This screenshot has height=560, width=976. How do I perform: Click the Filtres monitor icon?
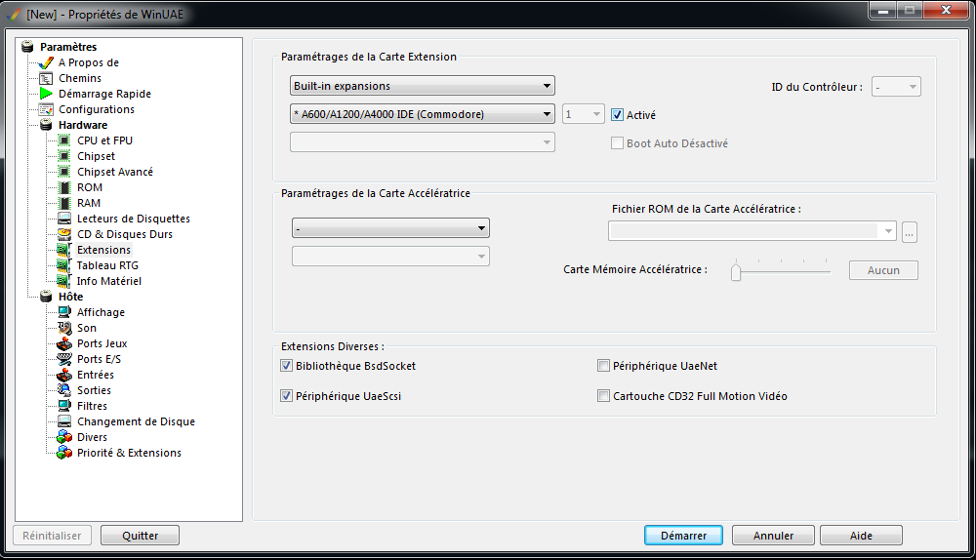[64, 406]
